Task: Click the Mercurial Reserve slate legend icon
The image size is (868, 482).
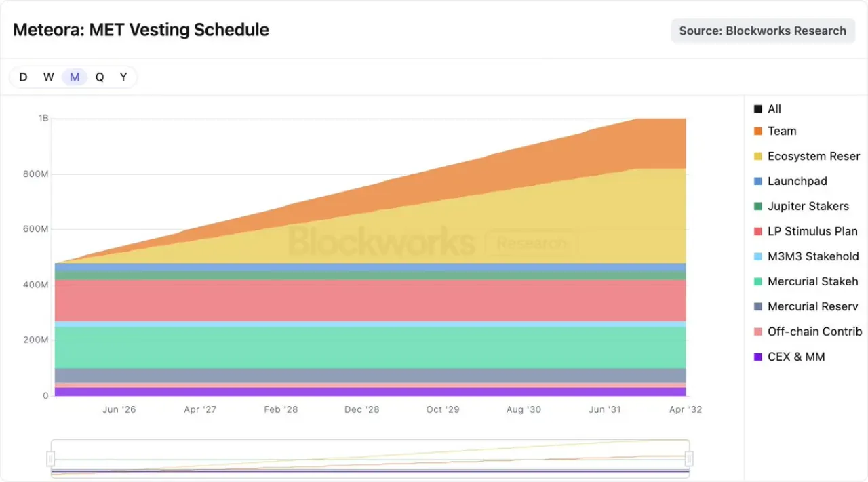Action: [758, 307]
